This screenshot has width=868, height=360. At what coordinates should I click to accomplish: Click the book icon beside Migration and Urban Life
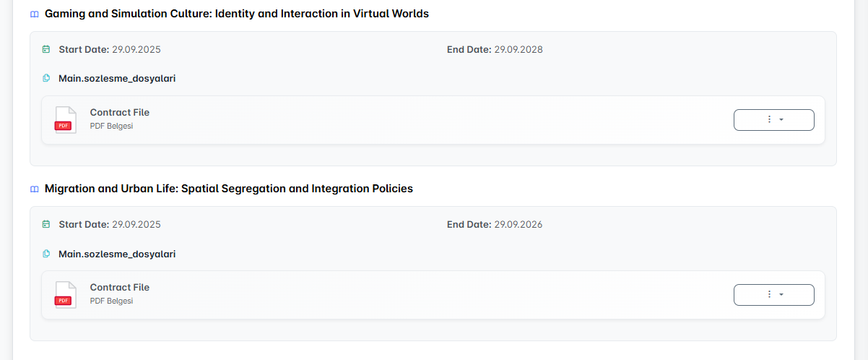point(34,189)
